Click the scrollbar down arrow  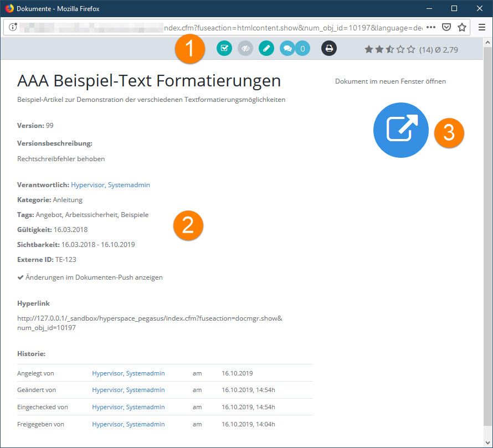coord(488,442)
